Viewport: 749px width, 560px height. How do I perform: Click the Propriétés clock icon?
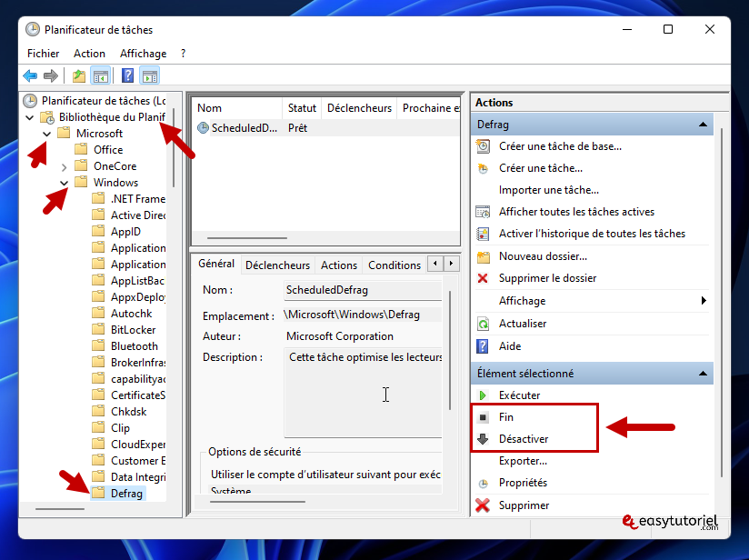(483, 483)
